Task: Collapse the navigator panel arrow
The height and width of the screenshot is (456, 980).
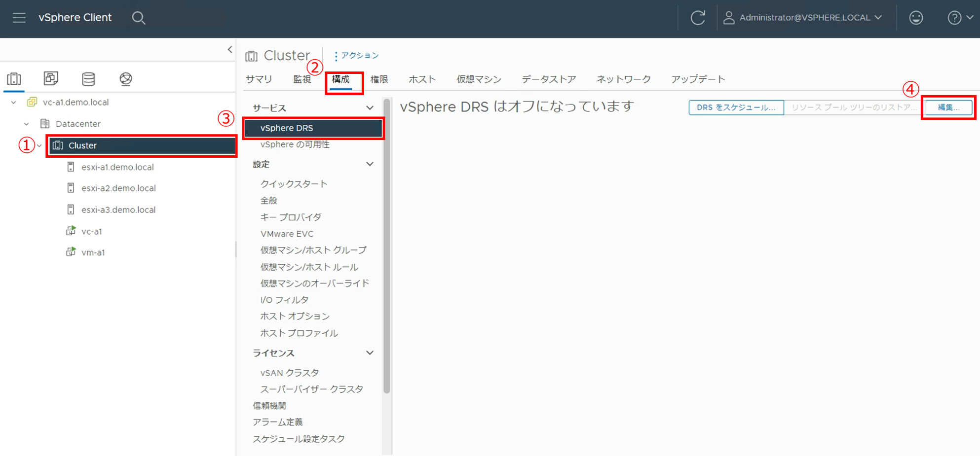Action: pyautogui.click(x=230, y=49)
